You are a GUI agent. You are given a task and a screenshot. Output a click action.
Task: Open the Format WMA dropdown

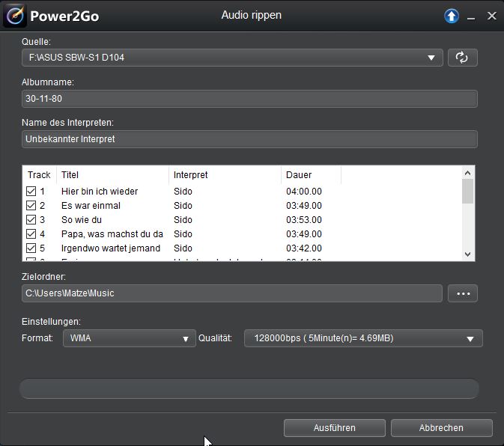(x=130, y=338)
